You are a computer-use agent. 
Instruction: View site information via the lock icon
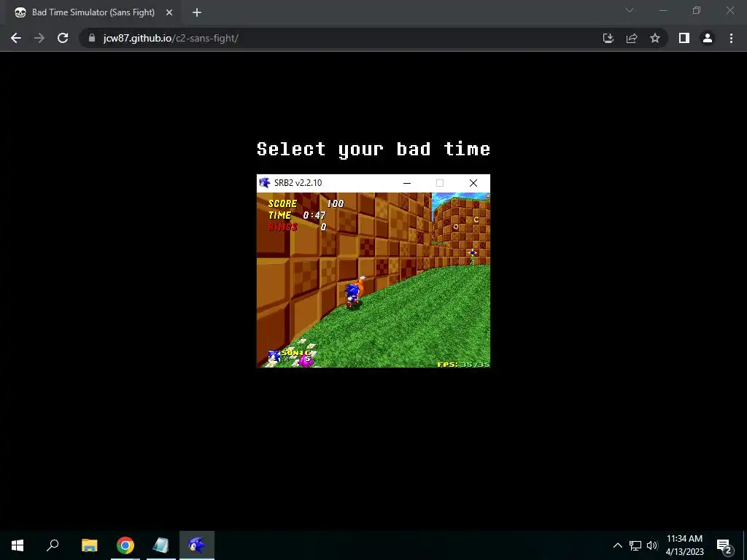point(92,38)
